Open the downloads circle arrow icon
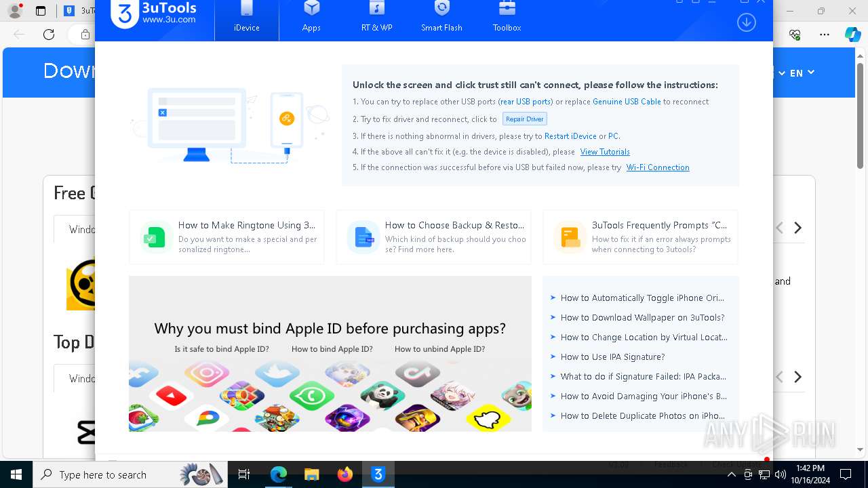This screenshot has width=868, height=488. click(x=746, y=22)
